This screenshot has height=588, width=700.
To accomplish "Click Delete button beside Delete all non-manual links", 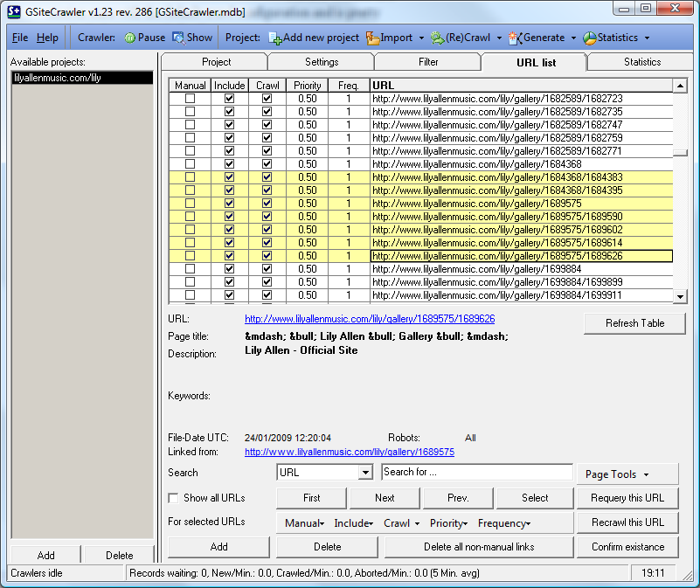I will click(327, 547).
